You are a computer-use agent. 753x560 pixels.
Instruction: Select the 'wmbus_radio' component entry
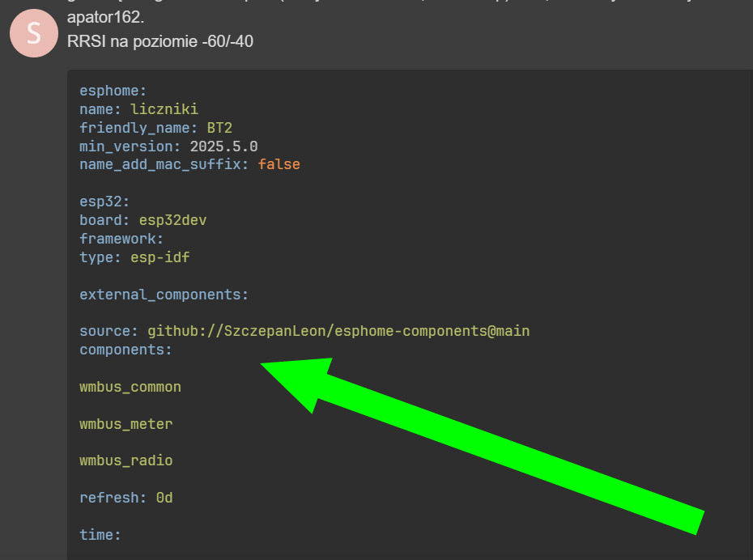pyautogui.click(x=125, y=460)
